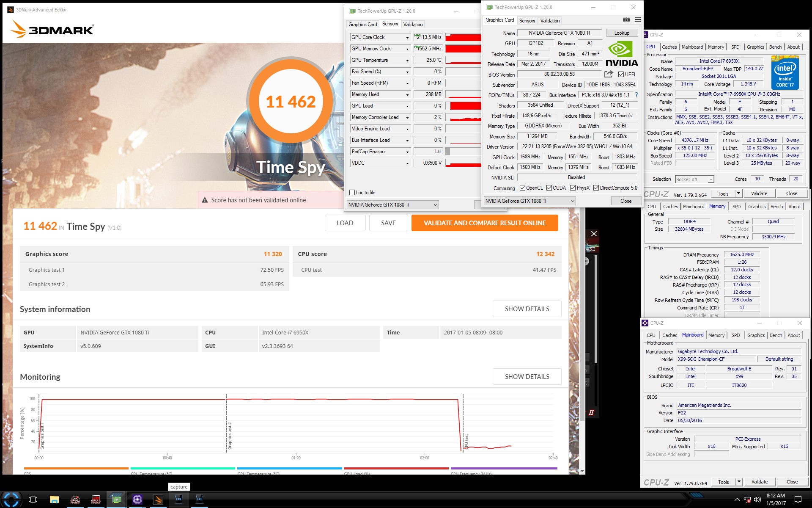This screenshot has width=812, height=508.
Task: Open Socket #1 selection dropdown
Action: tap(710, 179)
